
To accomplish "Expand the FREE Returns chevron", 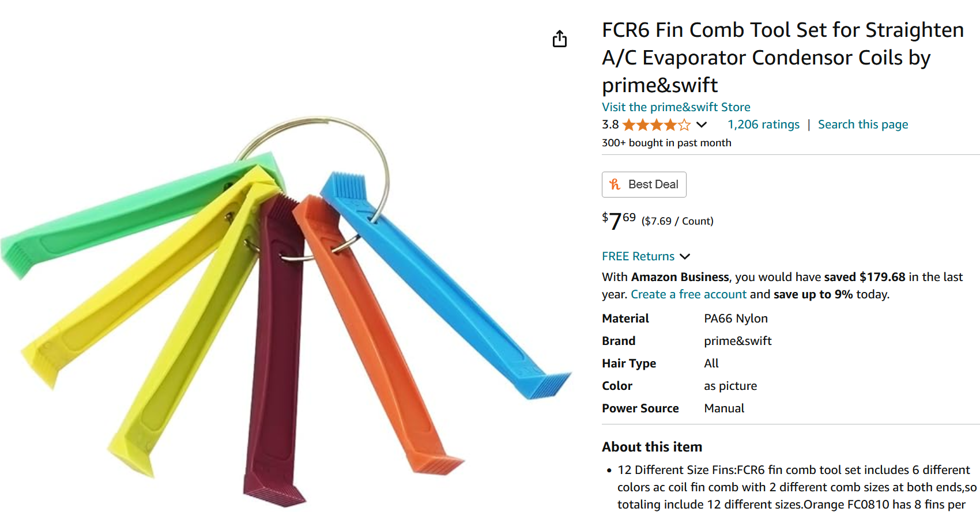I will [685, 257].
